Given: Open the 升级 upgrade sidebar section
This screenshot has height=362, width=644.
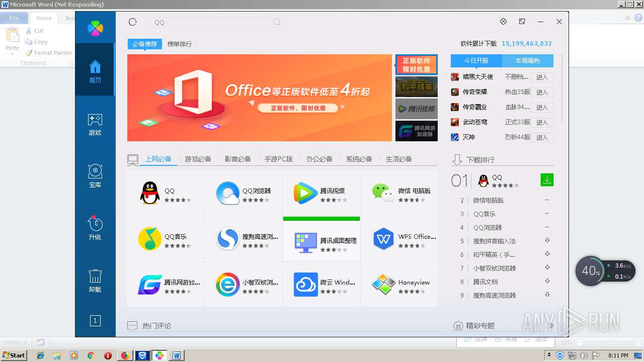Looking at the screenshot, I should tap(95, 229).
